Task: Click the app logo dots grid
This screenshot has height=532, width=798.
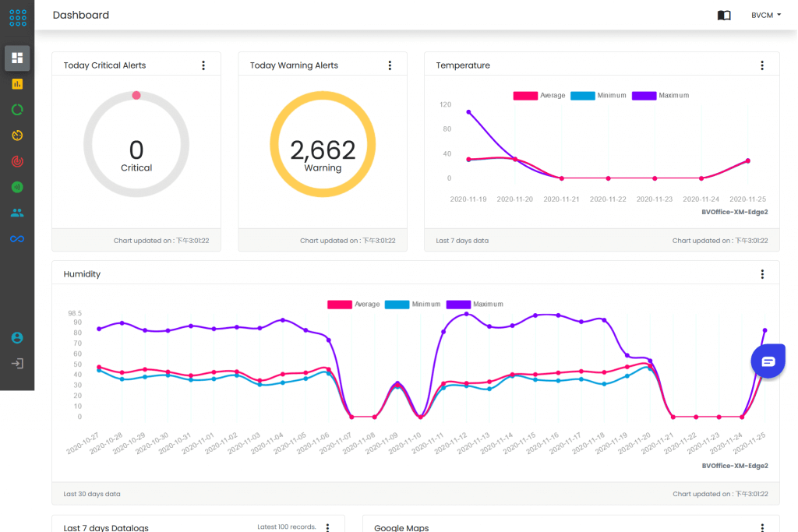Action: tap(17, 17)
